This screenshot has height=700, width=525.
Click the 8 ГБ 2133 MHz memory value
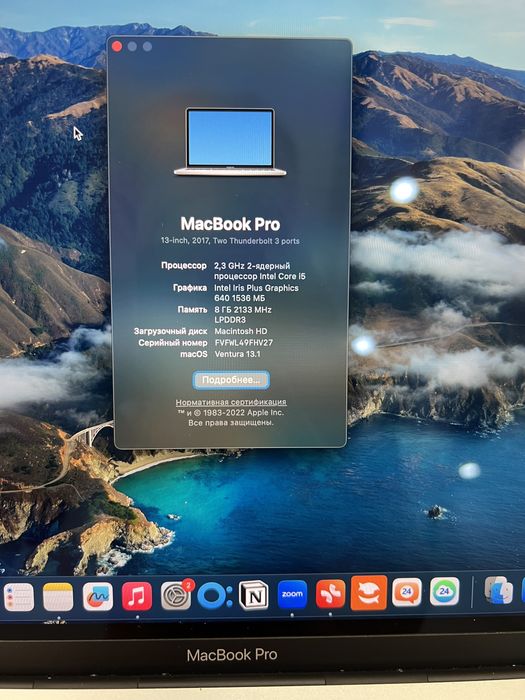click(x=243, y=315)
